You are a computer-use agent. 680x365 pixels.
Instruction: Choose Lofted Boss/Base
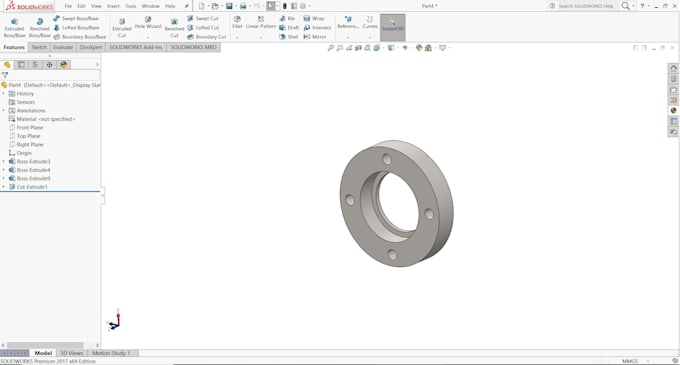click(76, 27)
